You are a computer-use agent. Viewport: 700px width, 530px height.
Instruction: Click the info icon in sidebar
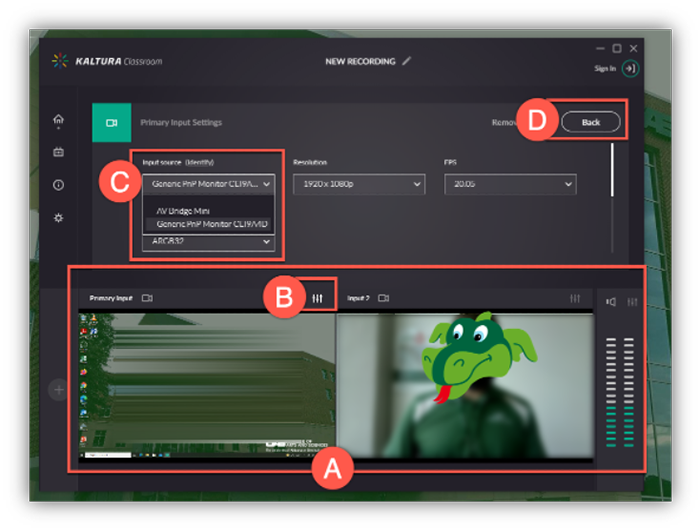[58, 185]
